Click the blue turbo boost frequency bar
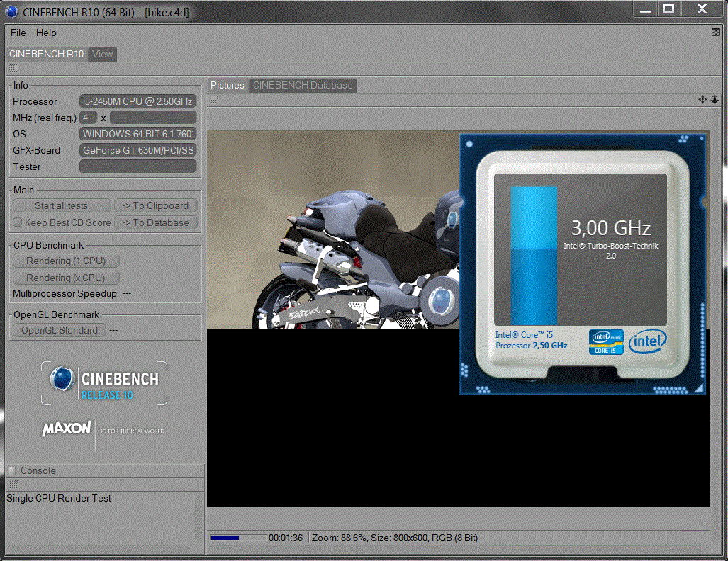The image size is (728, 561). [534, 256]
